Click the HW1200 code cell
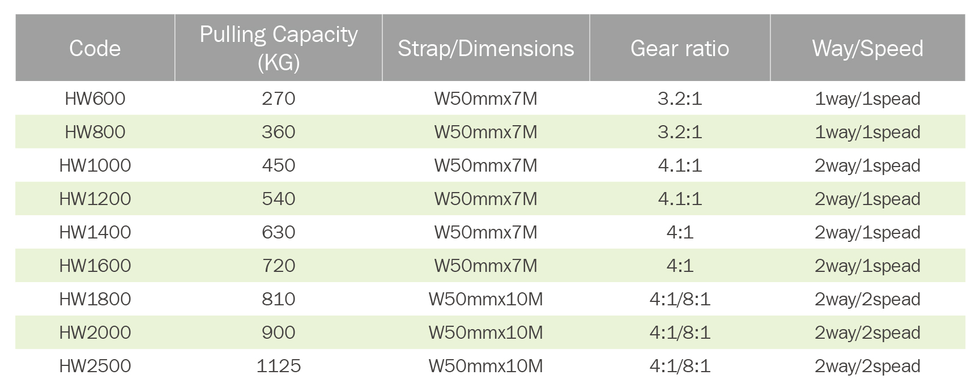The image size is (980, 392). click(x=95, y=199)
